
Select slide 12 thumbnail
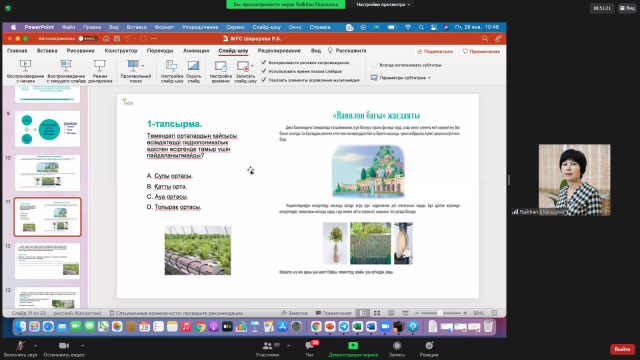click(47, 261)
